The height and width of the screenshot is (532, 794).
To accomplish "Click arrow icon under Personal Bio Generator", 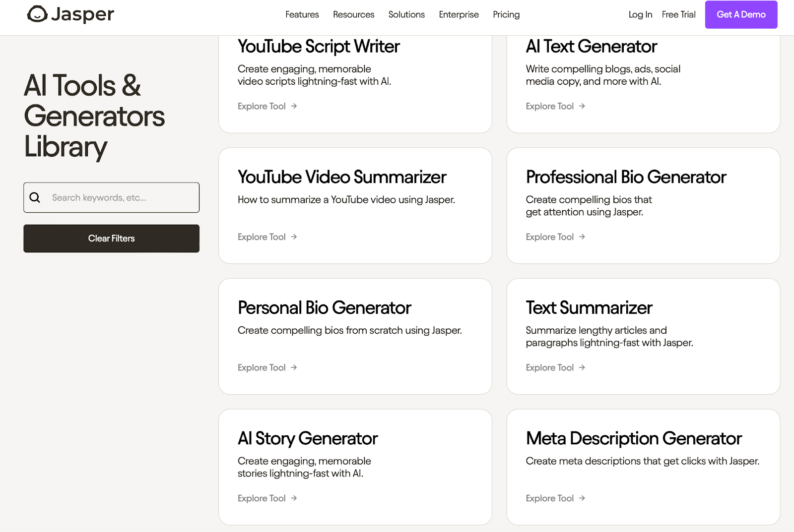I will point(294,367).
